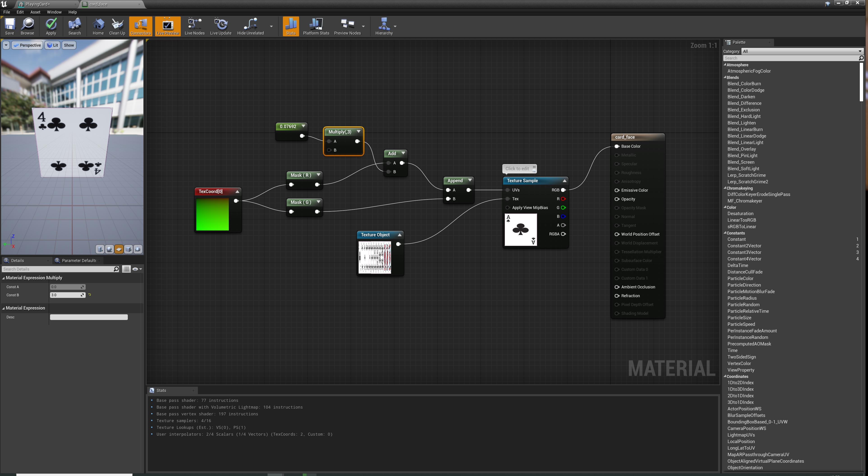Screen dimensions: 868x476
Task: Click the viewport Show button
Action: pos(69,45)
